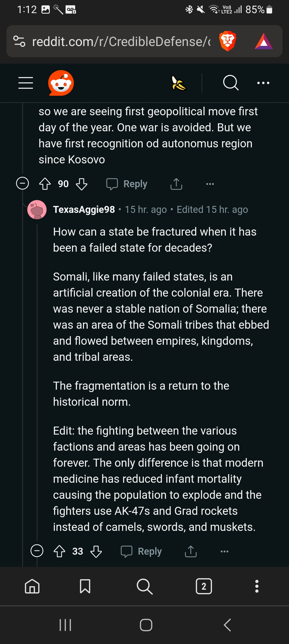The height and width of the screenshot is (644, 289).
Task: Go to Reddit home via Snoo logo
Action: click(61, 83)
